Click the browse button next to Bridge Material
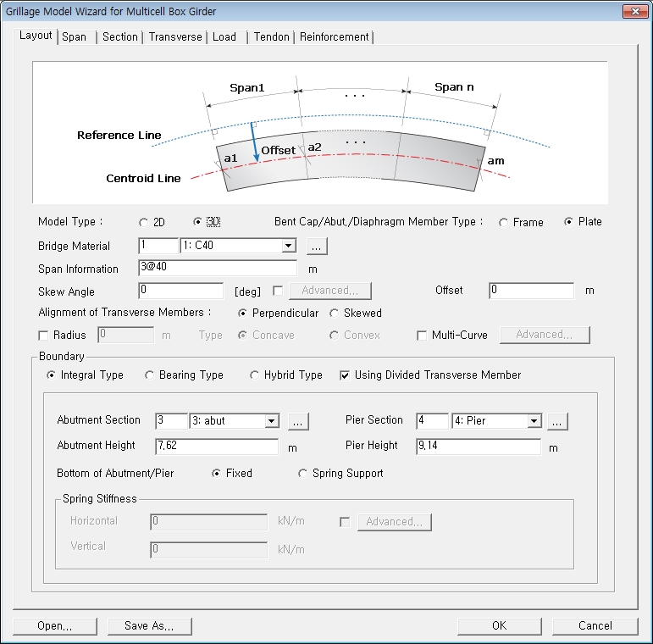The image size is (653, 644). 317,247
